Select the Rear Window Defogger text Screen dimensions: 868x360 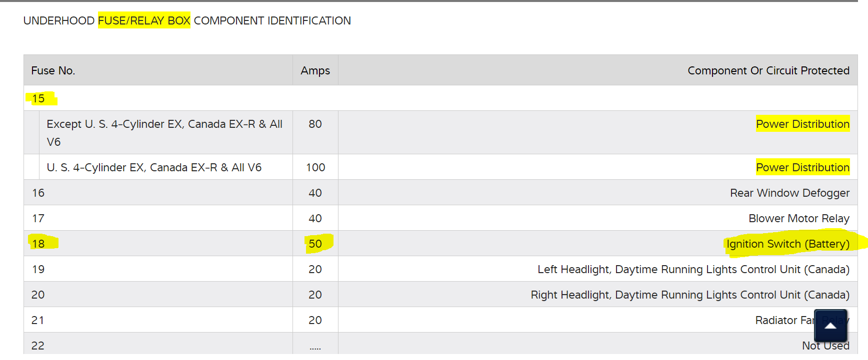tap(789, 193)
